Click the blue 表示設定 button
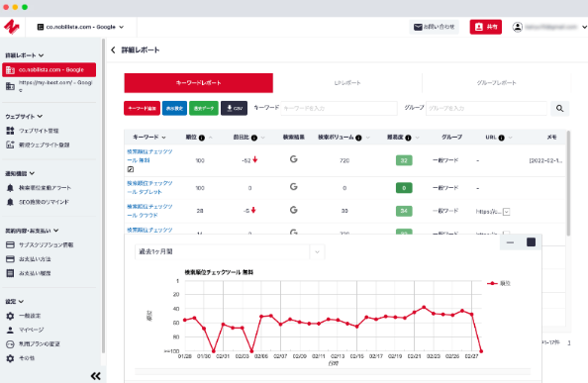The image size is (588, 383). click(174, 108)
